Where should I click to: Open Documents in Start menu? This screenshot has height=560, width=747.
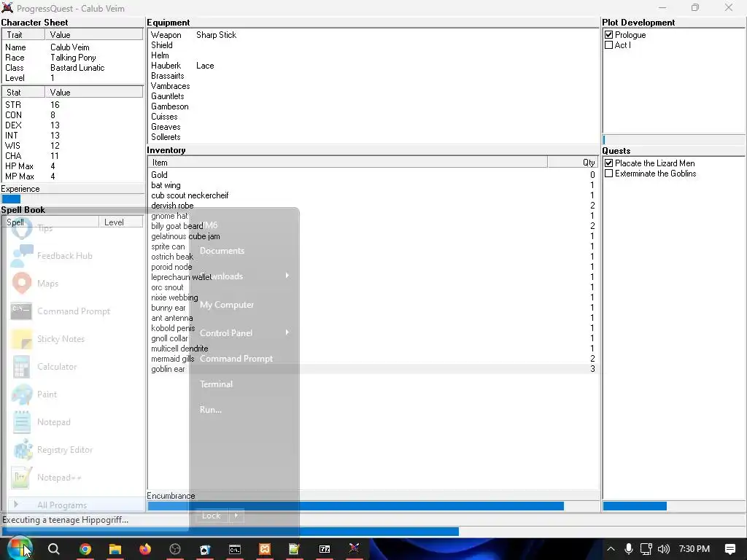[x=222, y=251]
